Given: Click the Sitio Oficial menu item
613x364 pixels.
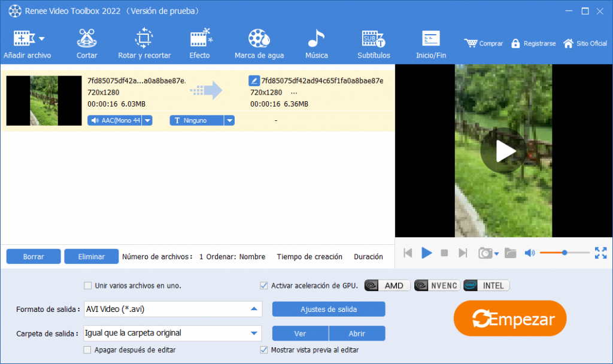Looking at the screenshot, I should click(585, 43).
